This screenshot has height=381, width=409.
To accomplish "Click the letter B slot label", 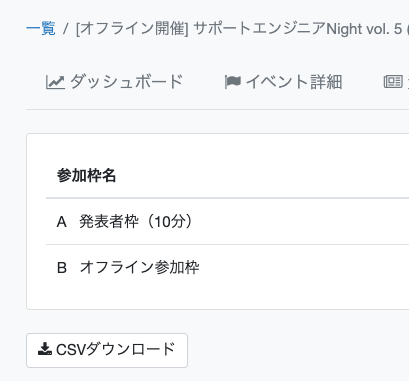I will coord(62,268).
